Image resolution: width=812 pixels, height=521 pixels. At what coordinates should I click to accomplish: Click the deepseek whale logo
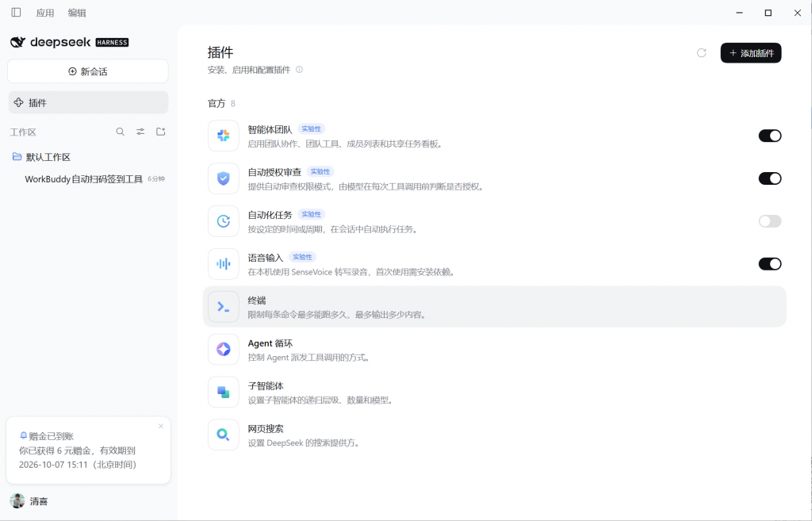tap(17, 42)
